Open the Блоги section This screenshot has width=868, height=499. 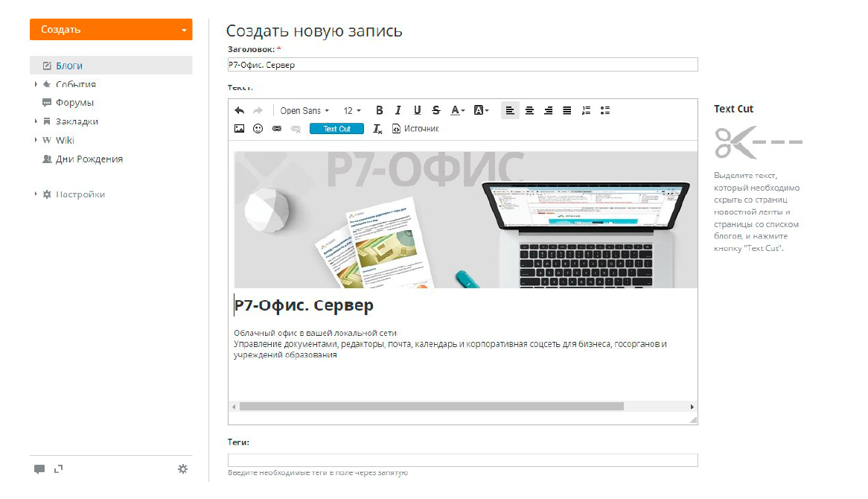(111, 66)
